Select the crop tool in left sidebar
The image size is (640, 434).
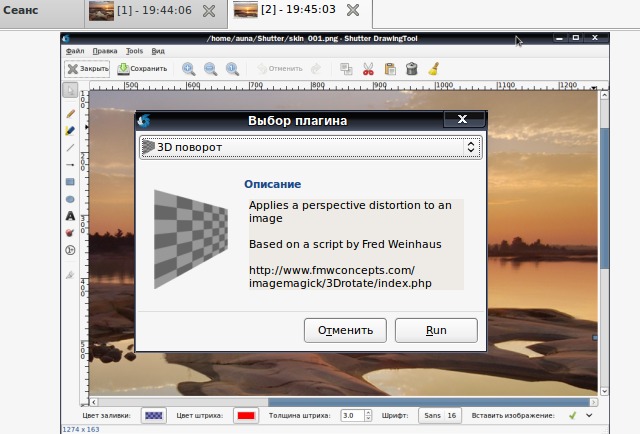70,275
